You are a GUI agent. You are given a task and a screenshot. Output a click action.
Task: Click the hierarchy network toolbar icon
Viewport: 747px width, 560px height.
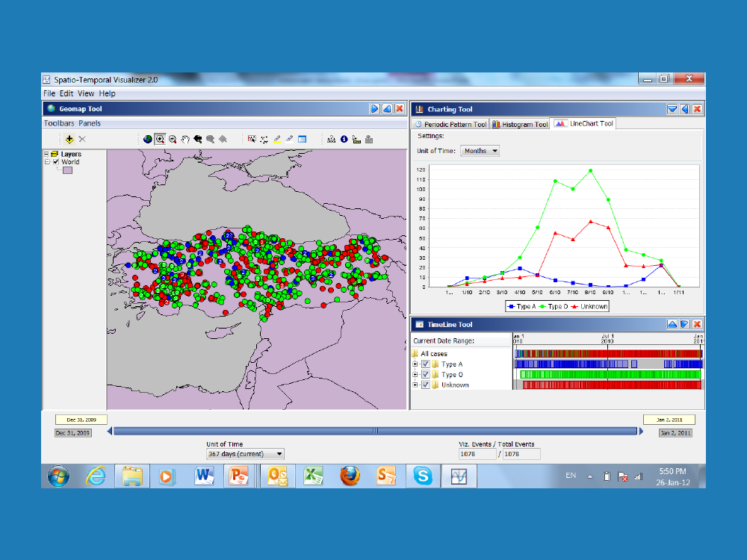point(331,139)
